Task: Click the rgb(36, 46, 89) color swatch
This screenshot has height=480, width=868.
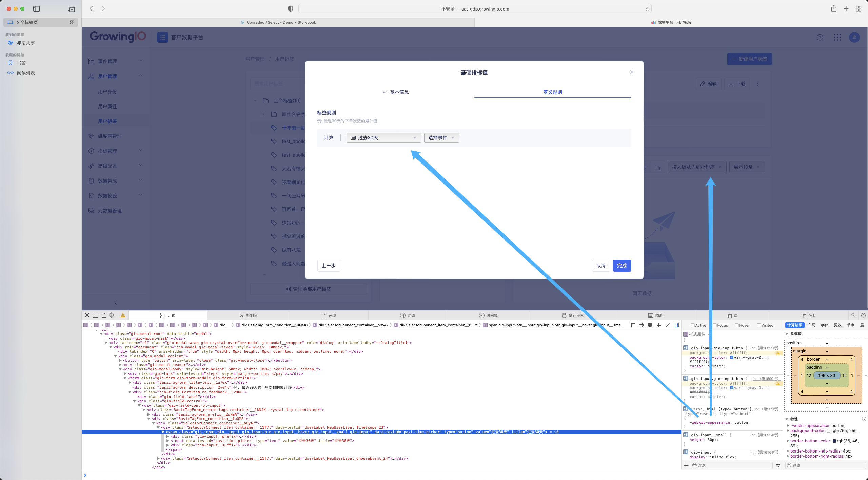Action: 834,441
